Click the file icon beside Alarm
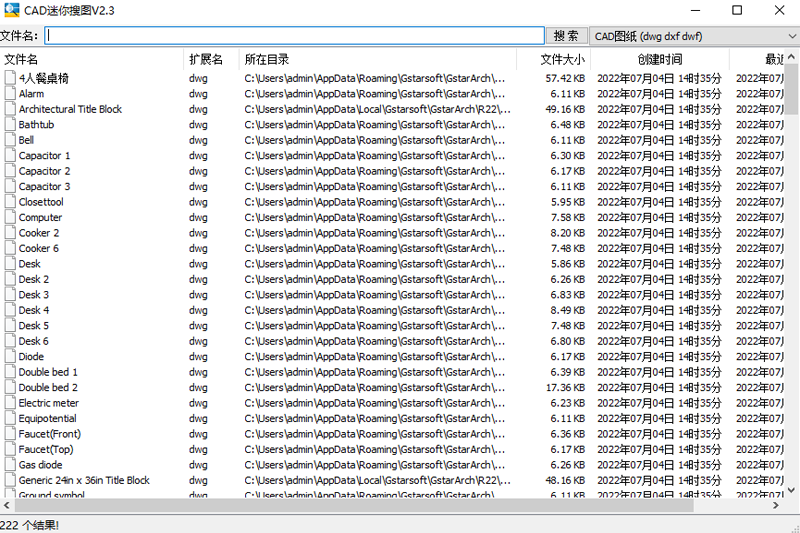 (x=9, y=94)
